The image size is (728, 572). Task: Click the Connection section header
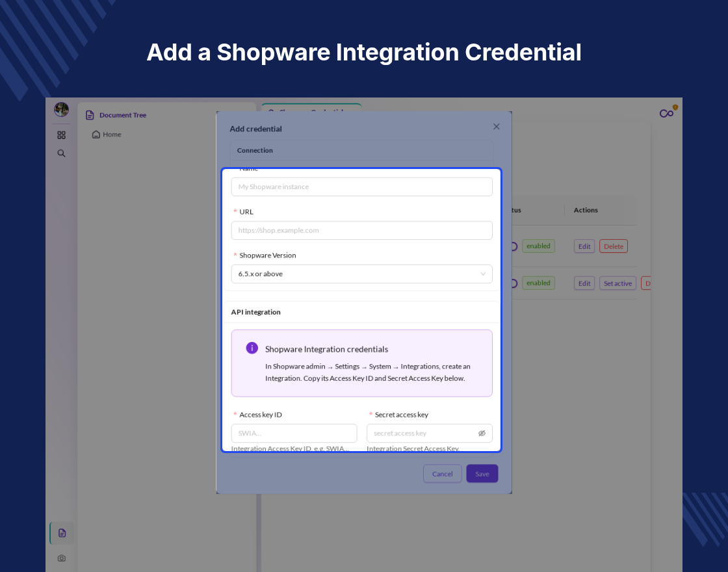[x=255, y=150]
